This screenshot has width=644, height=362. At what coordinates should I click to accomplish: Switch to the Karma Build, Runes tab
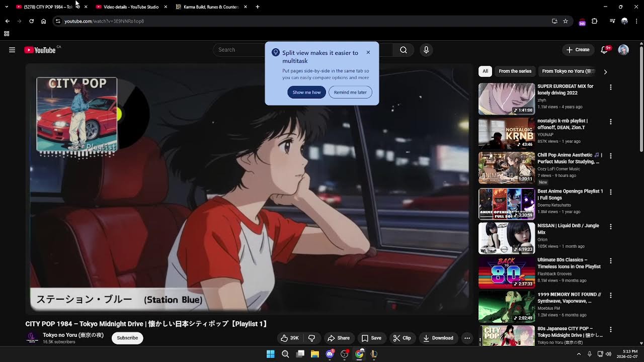[x=211, y=7]
